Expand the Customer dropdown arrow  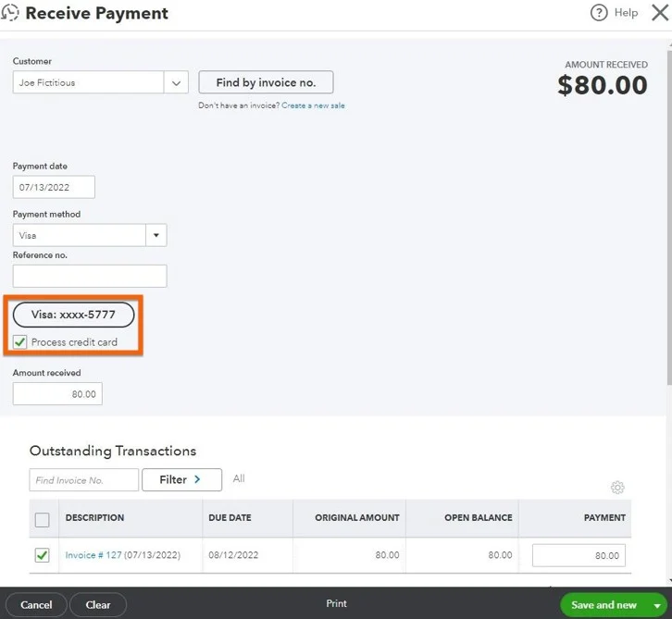click(176, 82)
